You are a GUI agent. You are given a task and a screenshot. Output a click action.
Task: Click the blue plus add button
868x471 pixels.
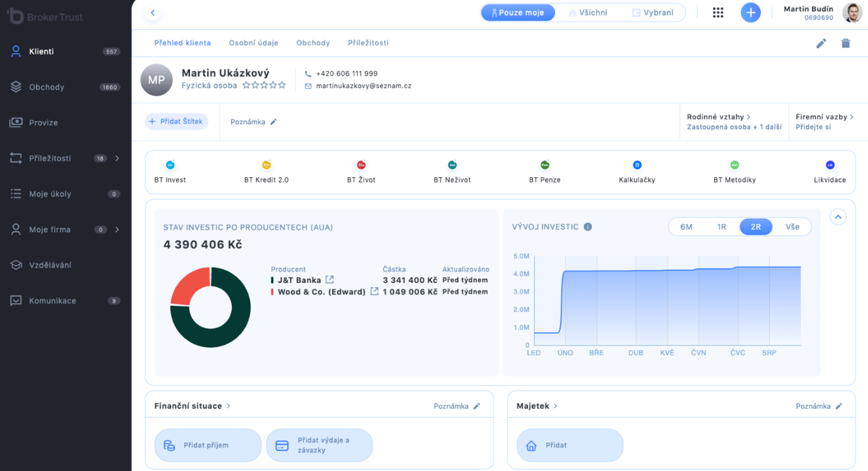(750, 13)
